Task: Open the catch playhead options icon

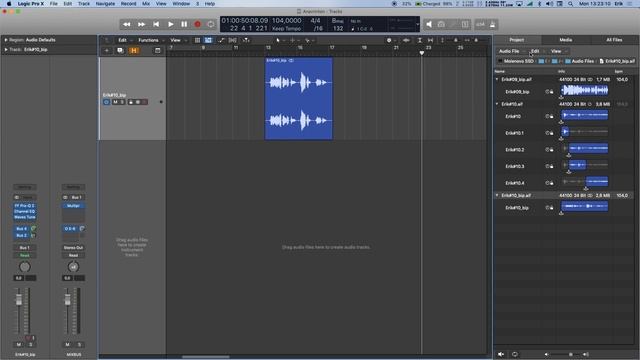Action: [x=246, y=40]
